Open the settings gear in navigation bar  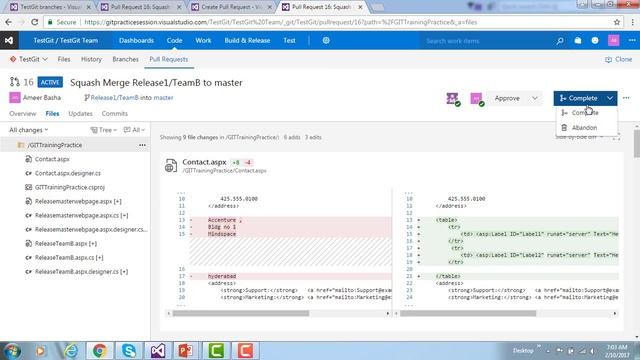[x=326, y=40]
